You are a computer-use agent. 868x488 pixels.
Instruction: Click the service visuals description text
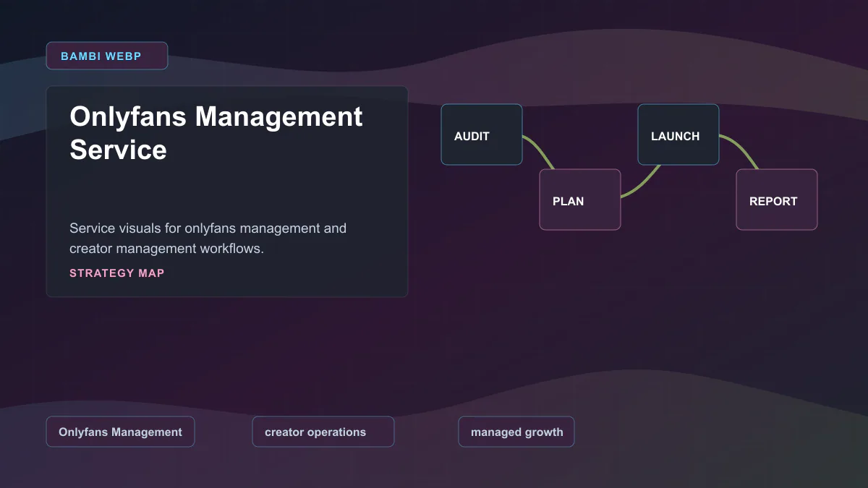[208, 238]
